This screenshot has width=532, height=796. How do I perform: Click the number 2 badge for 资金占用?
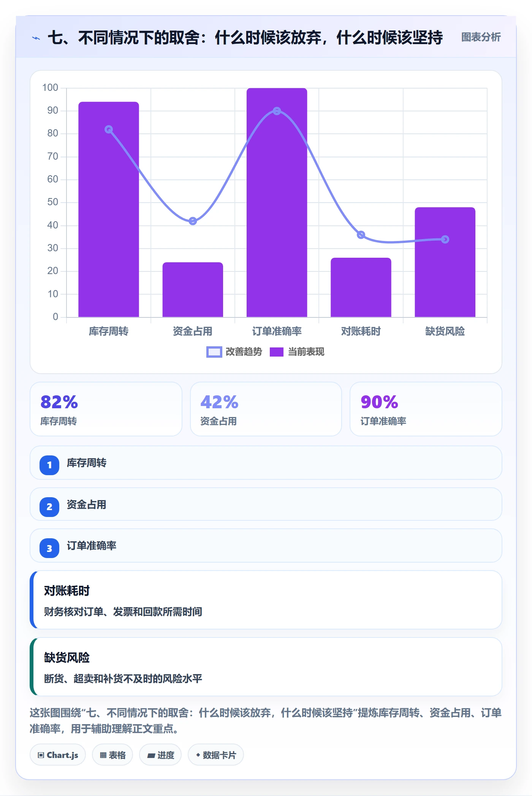[49, 507]
